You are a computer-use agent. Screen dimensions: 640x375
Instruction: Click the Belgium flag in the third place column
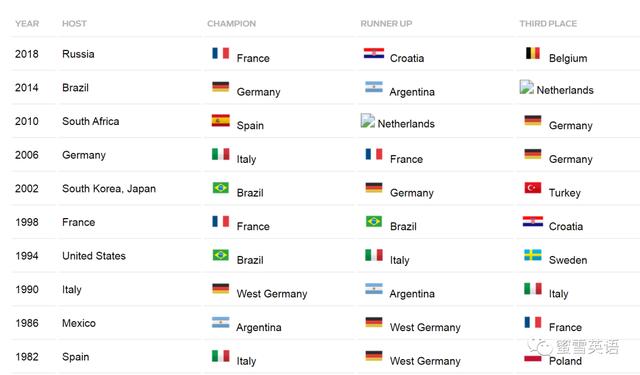pyautogui.click(x=533, y=53)
